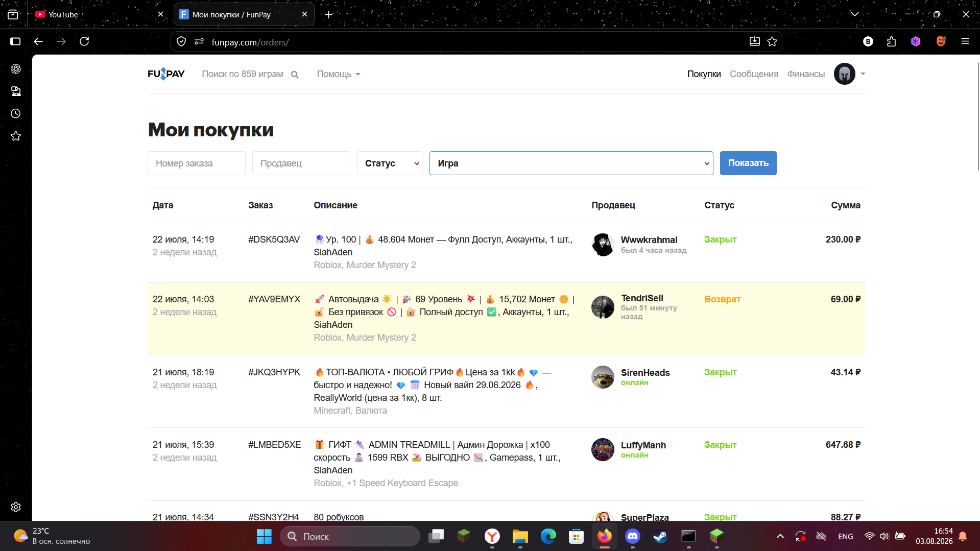Reload the current page
980x551 pixels.
point(84,41)
